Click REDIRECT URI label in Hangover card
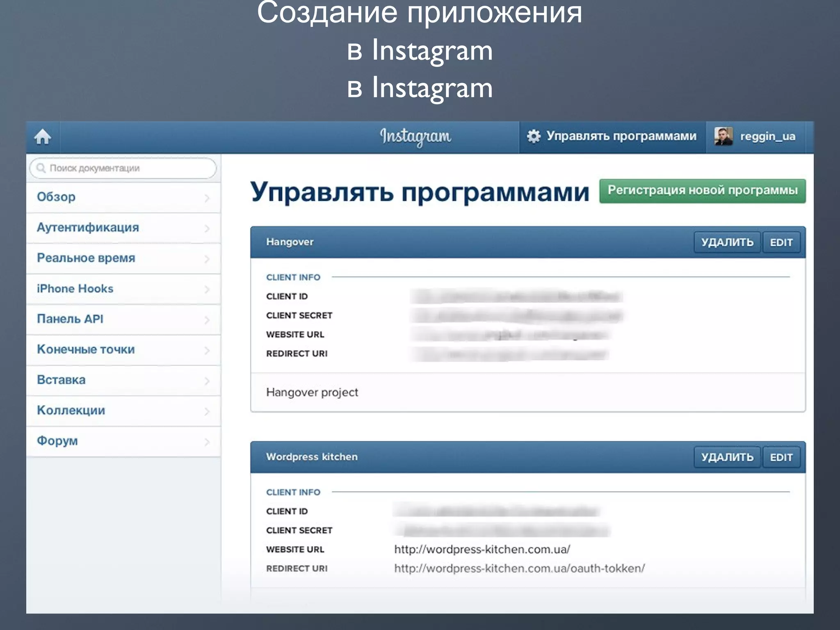This screenshot has width=840, height=630. click(x=297, y=354)
